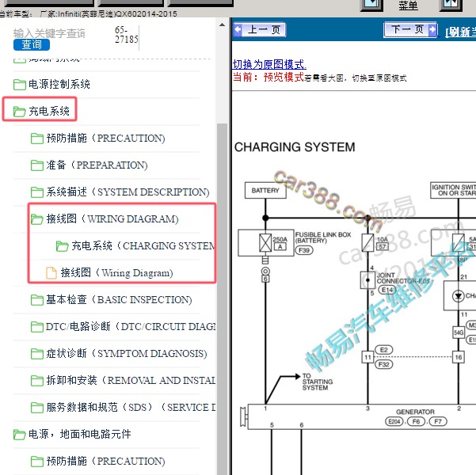The image size is (476, 475).
Task: Collapse the 接线图 (WIRING DIAGRAM) folder
Action: 112,218
